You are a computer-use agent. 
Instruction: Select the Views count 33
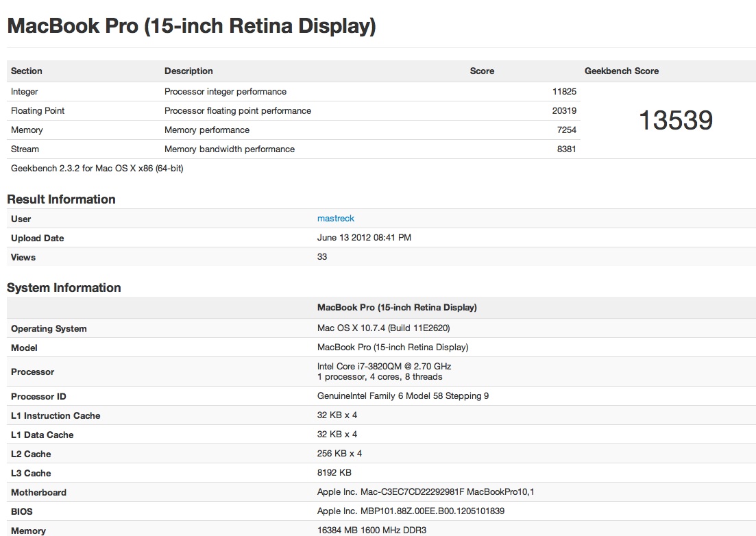point(322,257)
